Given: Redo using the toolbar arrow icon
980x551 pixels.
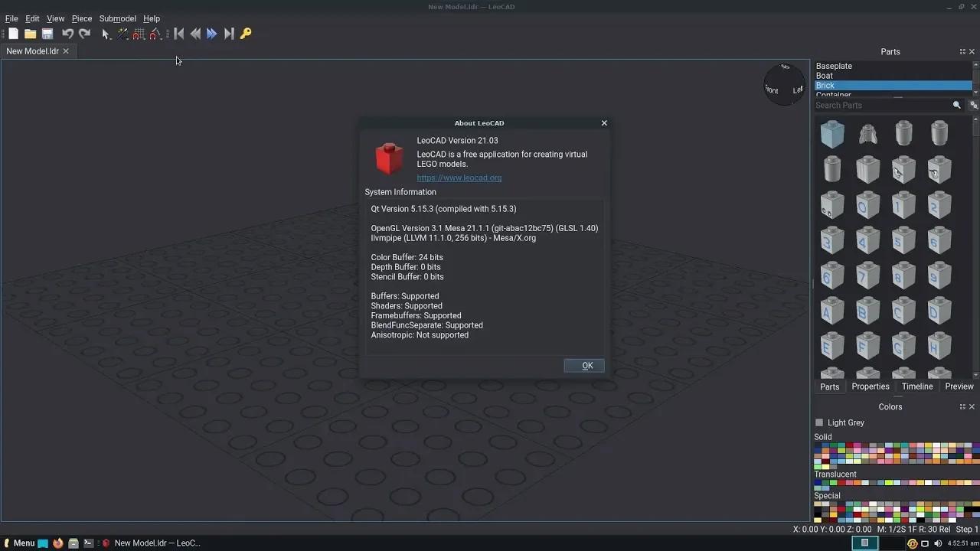Looking at the screenshot, I should (x=84, y=33).
